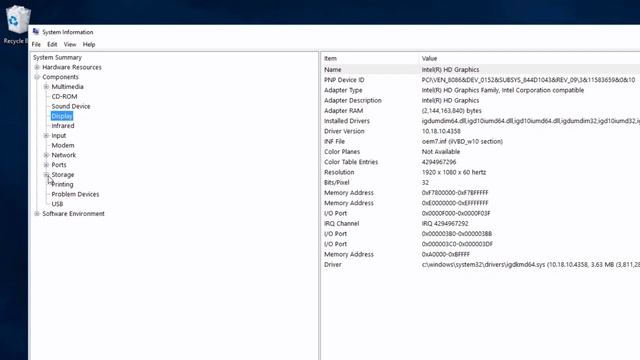
Task: Click the 10.18.10.4358 driver version value
Action: [441, 131]
